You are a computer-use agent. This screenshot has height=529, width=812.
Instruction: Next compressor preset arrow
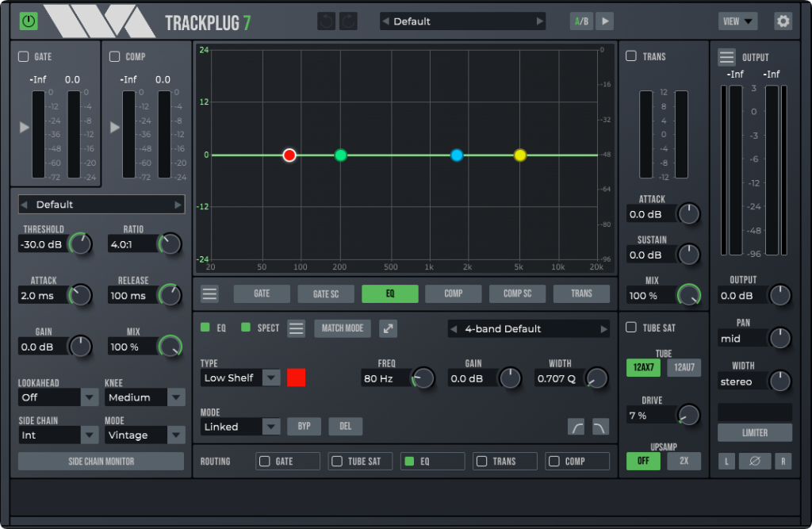click(x=178, y=205)
